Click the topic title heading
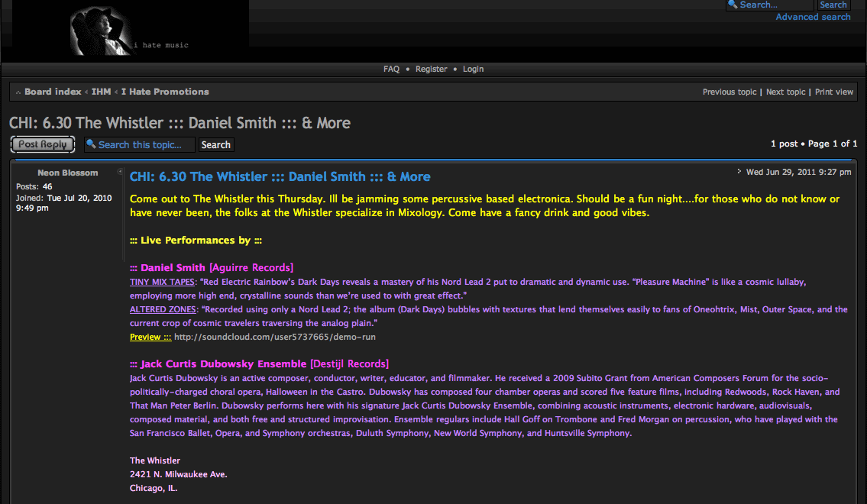This screenshot has width=867, height=504. coord(180,123)
